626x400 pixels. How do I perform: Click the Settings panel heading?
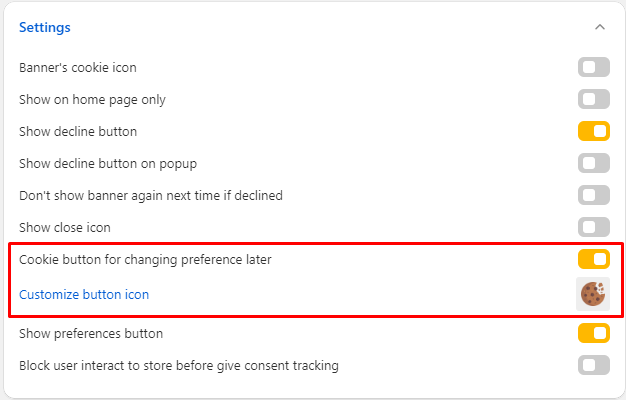coord(45,27)
